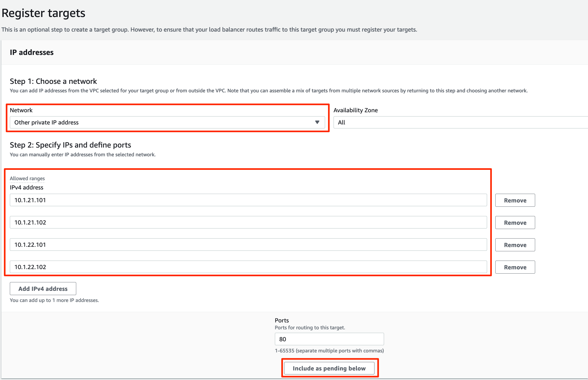
Task: Open the Network dropdown arrow
Action: click(317, 122)
